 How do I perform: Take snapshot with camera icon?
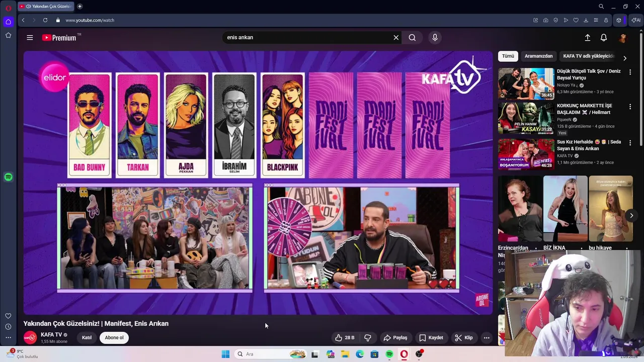tap(546, 20)
